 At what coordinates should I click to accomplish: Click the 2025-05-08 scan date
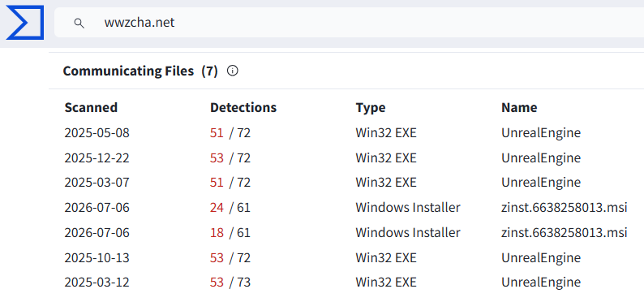[97, 133]
